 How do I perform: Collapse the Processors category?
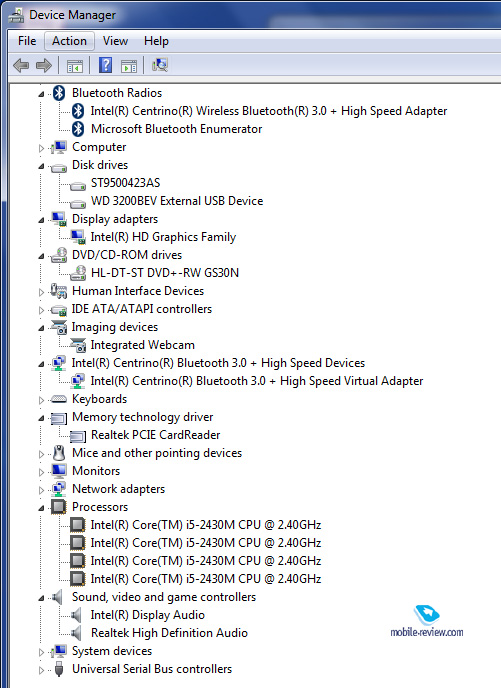coord(41,508)
